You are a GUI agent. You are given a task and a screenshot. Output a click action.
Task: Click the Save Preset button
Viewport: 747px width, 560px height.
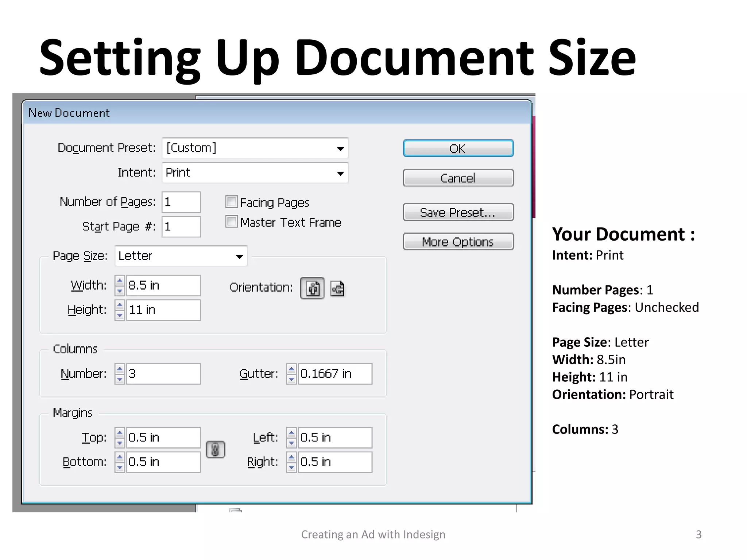pyautogui.click(x=458, y=212)
